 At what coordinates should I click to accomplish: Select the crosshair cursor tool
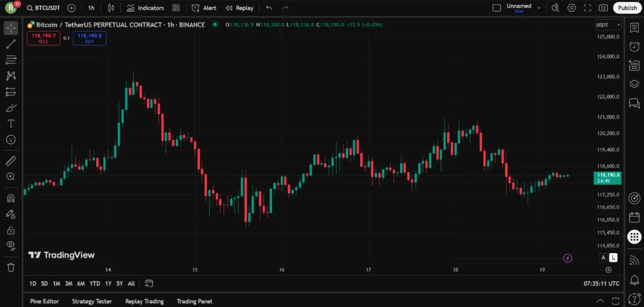pyautogui.click(x=11, y=28)
